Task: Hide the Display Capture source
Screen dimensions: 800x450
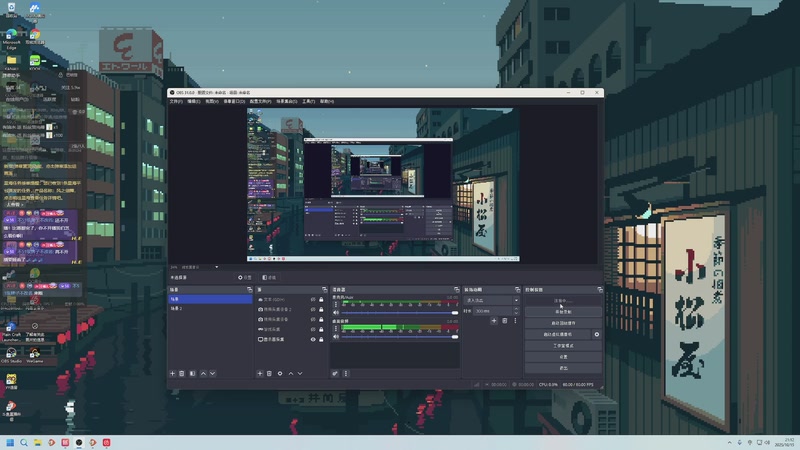Action: (x=313, y=339)
